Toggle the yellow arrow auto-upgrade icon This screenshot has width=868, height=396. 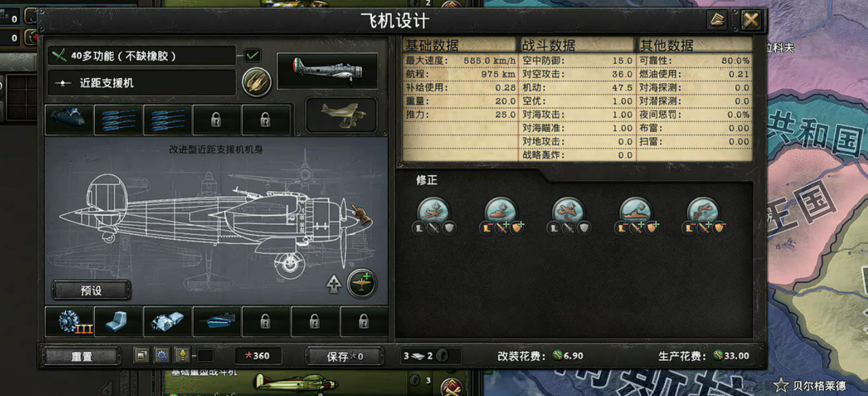(181, 355)
